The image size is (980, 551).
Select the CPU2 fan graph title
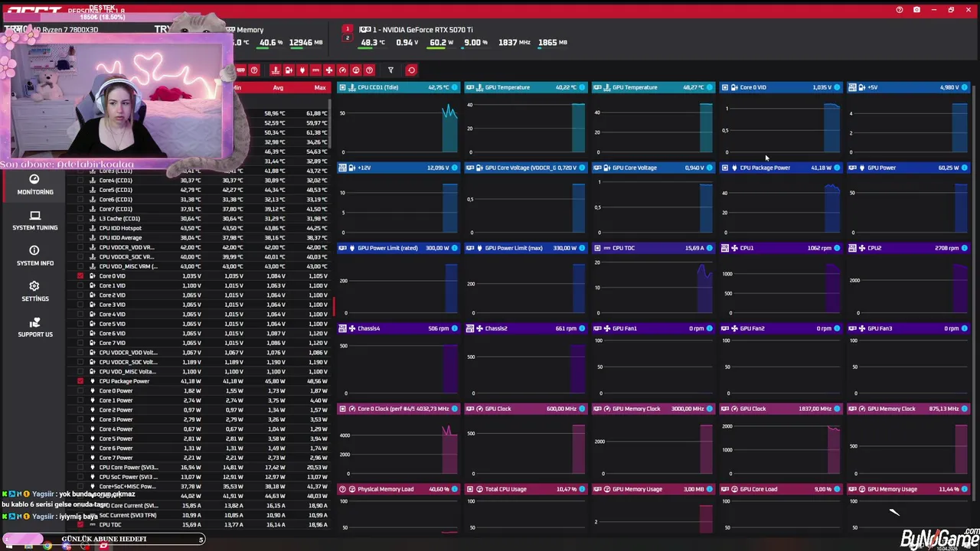(874, 248)
